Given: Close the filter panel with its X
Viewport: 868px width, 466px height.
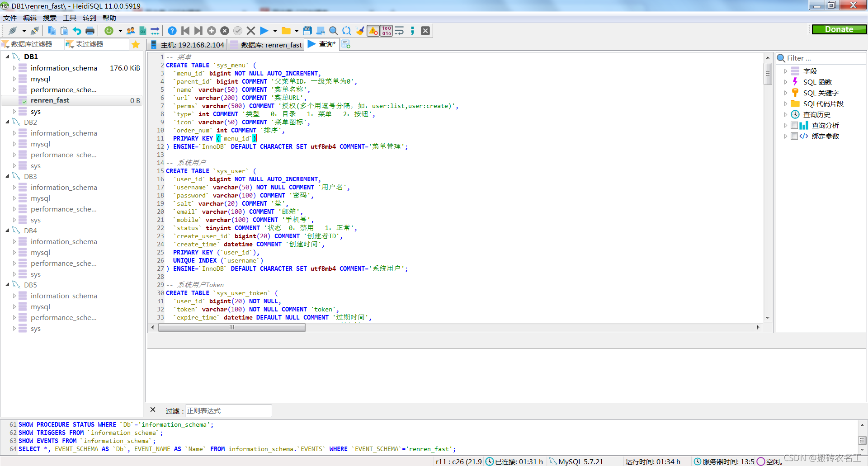Looking at the screenshot, I should tap(153, 410).
